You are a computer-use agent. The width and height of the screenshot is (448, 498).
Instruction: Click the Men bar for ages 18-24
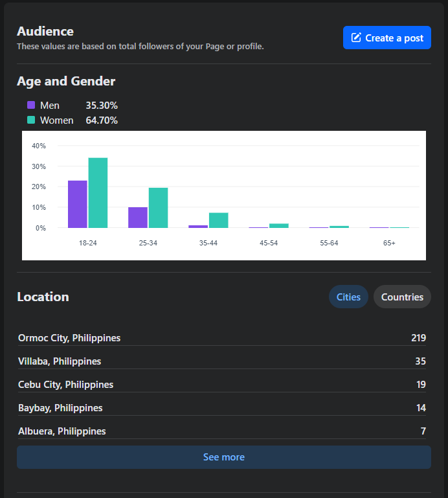pos(78,204)
